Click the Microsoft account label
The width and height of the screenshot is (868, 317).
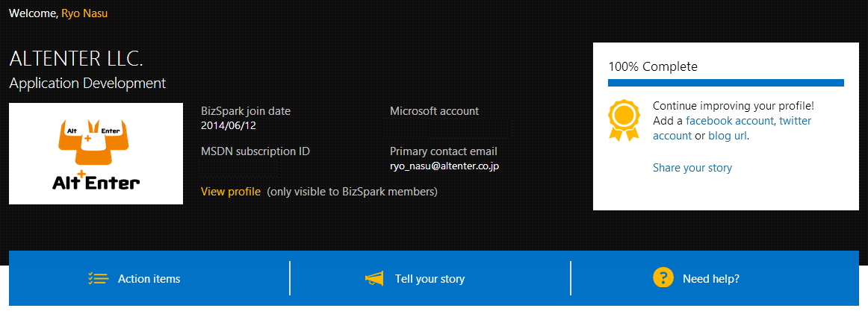434,111
